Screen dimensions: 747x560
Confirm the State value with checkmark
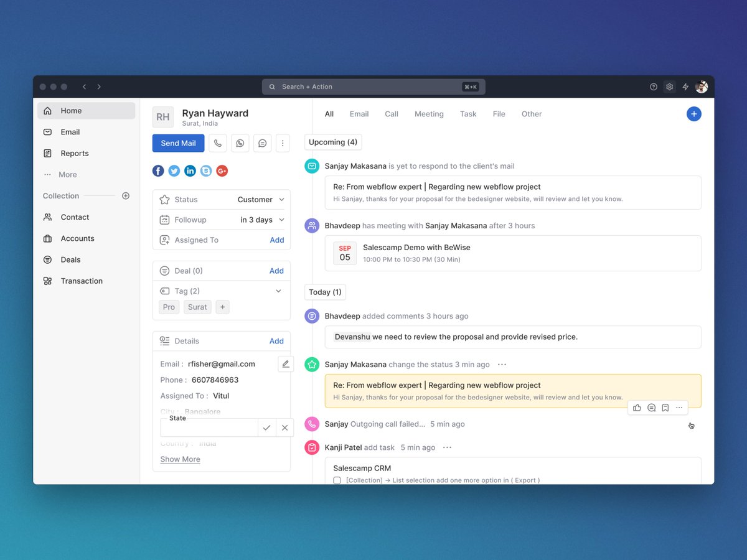266,427
